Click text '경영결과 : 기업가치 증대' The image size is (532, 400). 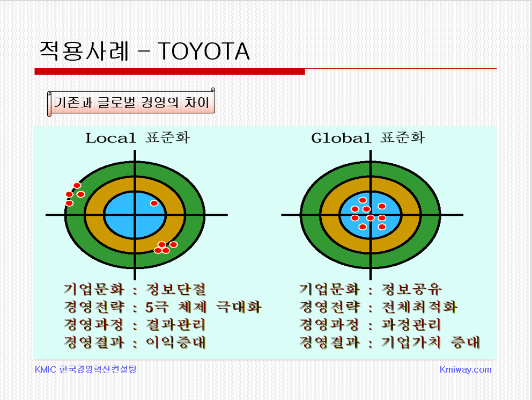(390, 342)
